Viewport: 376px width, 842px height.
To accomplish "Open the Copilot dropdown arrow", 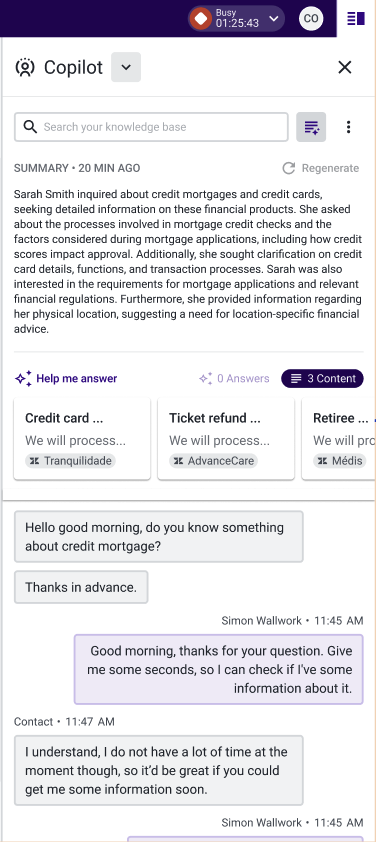I will tap(126, 67).
